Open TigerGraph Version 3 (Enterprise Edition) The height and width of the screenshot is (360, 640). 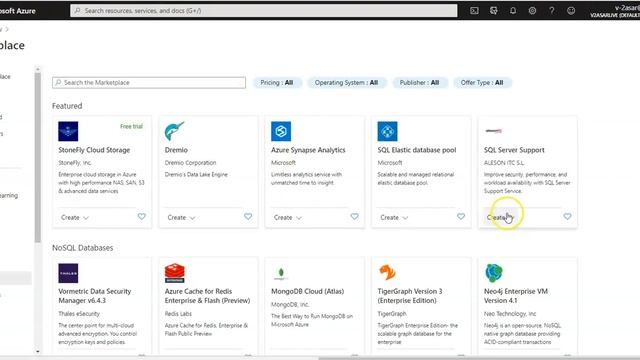(410, 296)
